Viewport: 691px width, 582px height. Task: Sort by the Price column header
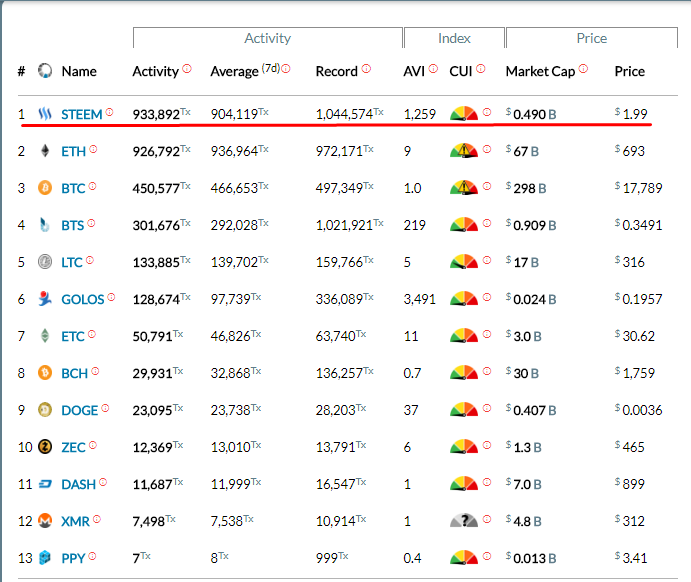(x=630, y=71)
